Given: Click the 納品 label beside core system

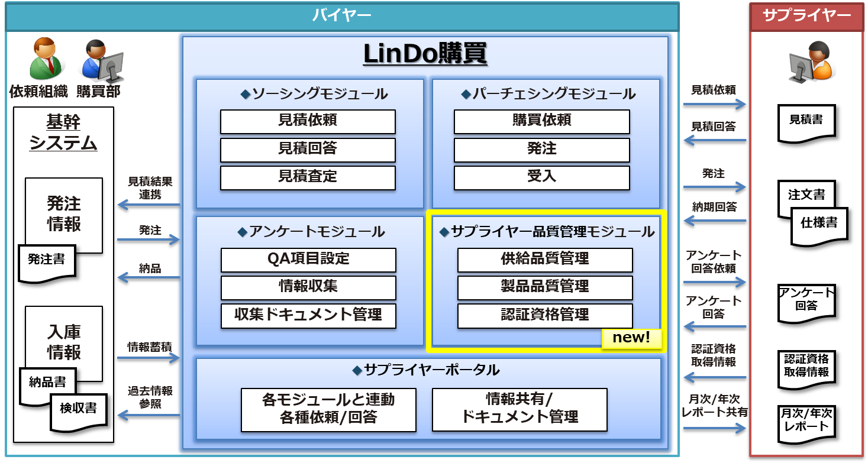Looking at the screenshot, I should tap(150, 268).
